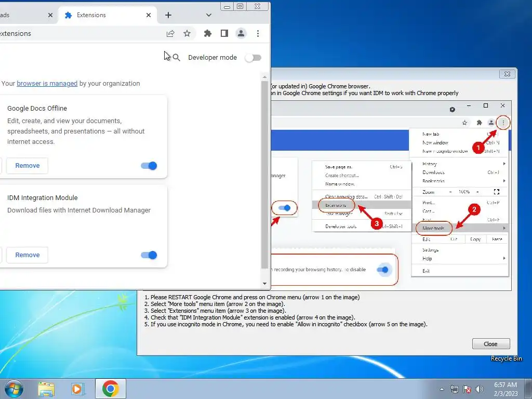Close the Chrome window
The image size is (532, 399).
point(258,6)
